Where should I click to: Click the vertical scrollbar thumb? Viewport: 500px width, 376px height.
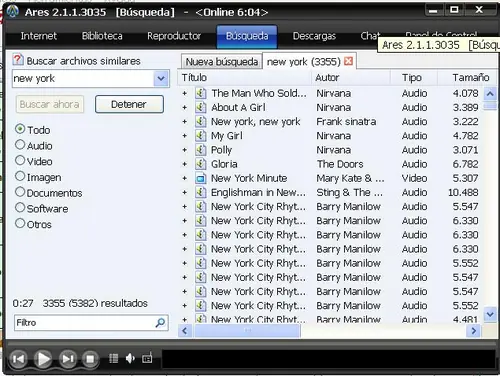click(490, 106)
